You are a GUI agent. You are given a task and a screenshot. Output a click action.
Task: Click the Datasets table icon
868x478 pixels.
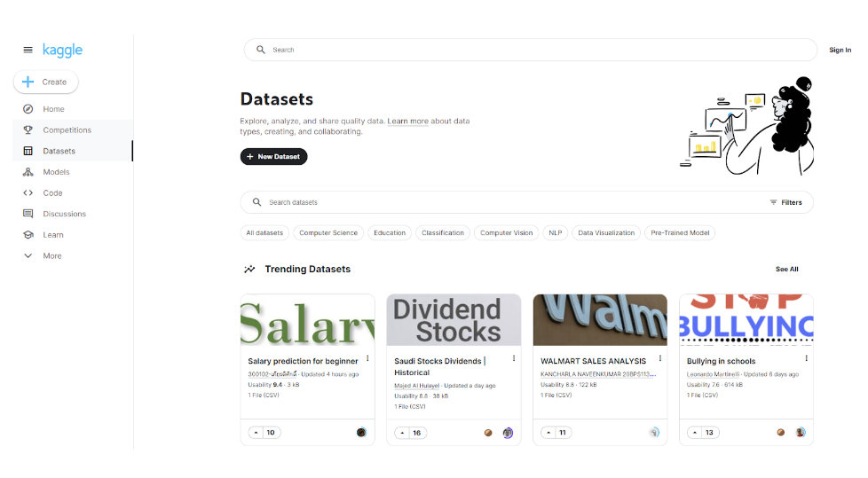28,151
